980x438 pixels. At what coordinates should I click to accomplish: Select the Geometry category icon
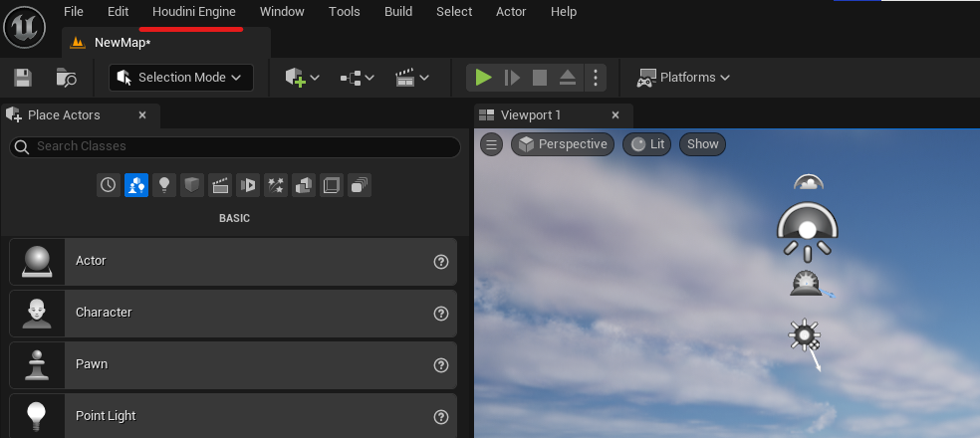tap(304, 185)
